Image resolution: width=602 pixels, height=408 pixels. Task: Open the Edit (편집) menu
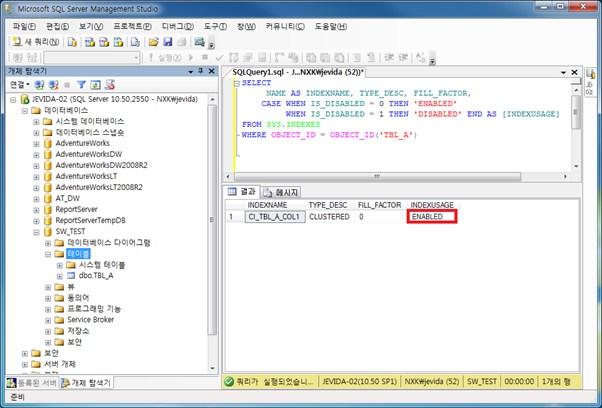tap(58, 26)
